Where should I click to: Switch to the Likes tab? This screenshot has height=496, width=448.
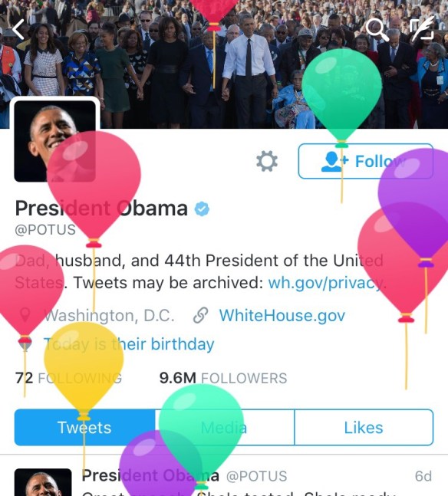coord(364,427)
